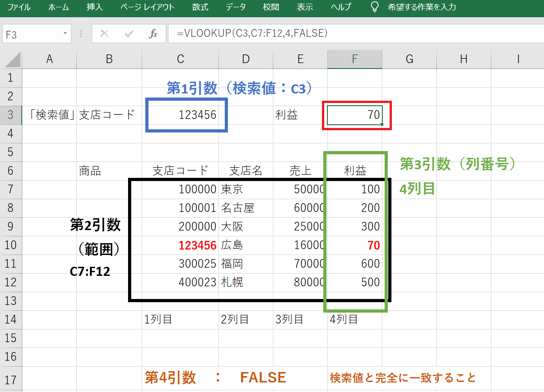Select column B header
The width and height of the screenshot is (544, 392).
coord(109,59)
